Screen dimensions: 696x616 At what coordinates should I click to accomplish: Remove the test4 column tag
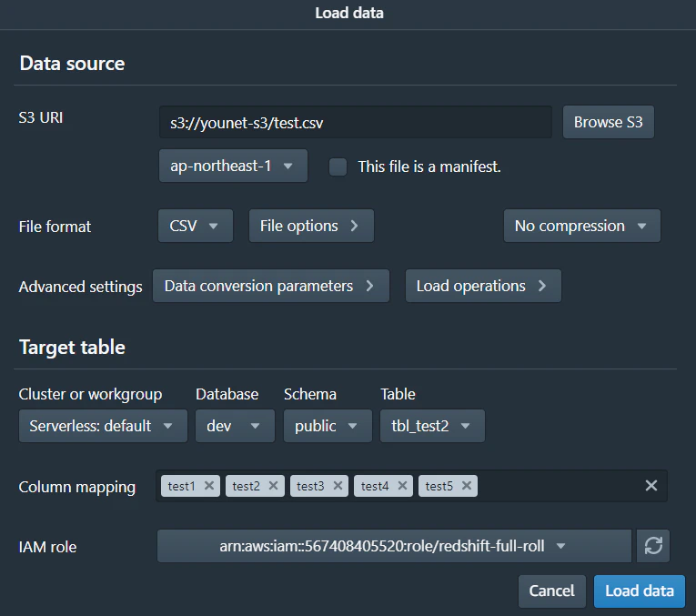click(402, 486)
